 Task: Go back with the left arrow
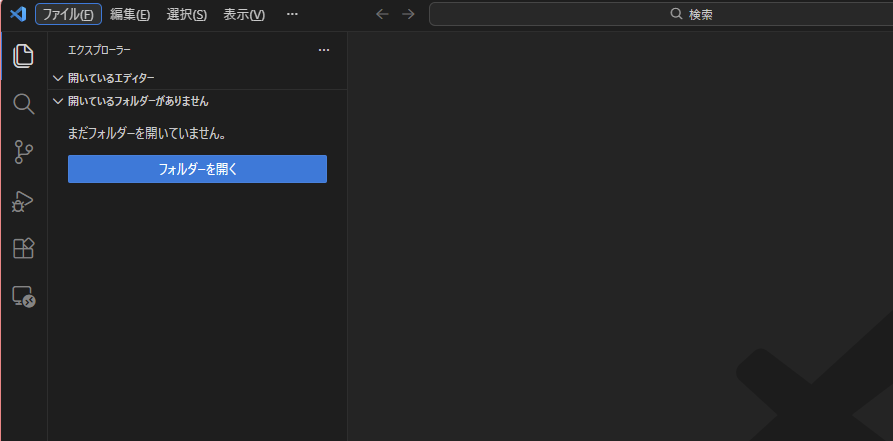click(x=382, y=14)
